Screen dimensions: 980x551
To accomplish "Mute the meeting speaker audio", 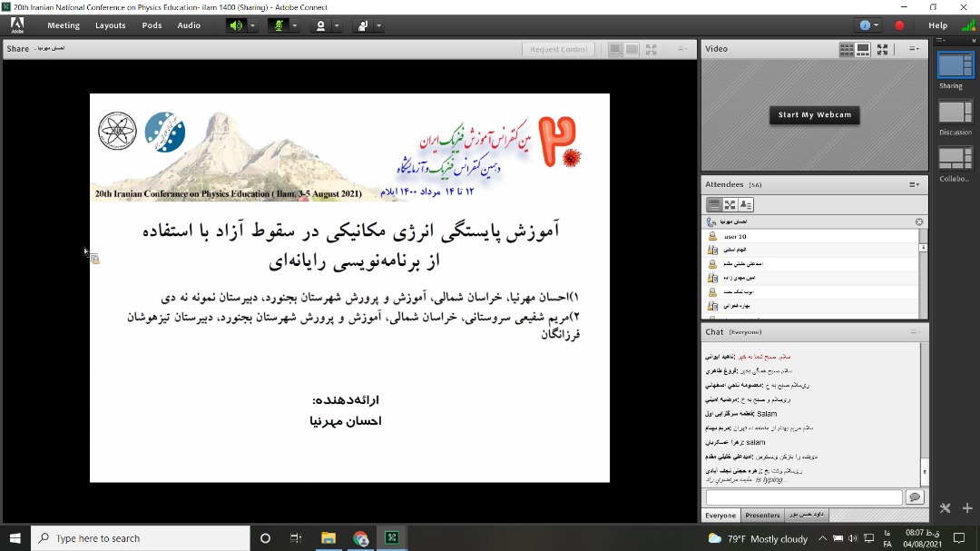I will (235, 25).
